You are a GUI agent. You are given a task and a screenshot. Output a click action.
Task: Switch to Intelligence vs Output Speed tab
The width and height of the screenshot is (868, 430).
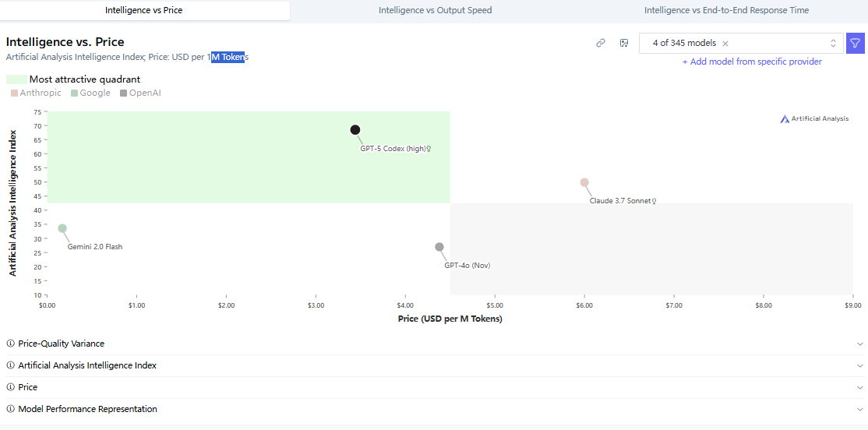tap(435, 10)
